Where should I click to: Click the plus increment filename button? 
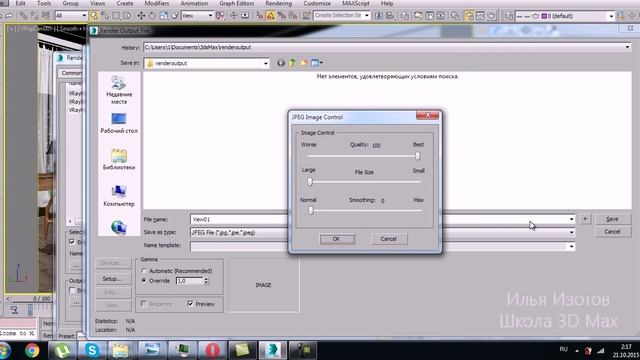click(x=585, y=219)
